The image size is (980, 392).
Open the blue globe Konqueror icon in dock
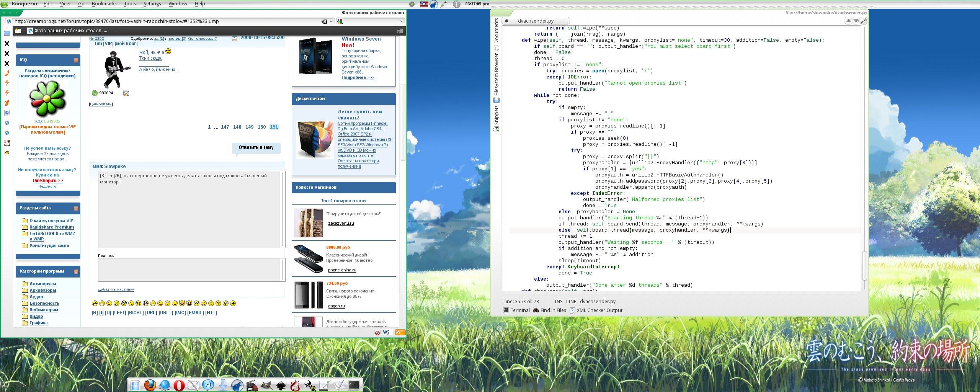tap(165, 385)
